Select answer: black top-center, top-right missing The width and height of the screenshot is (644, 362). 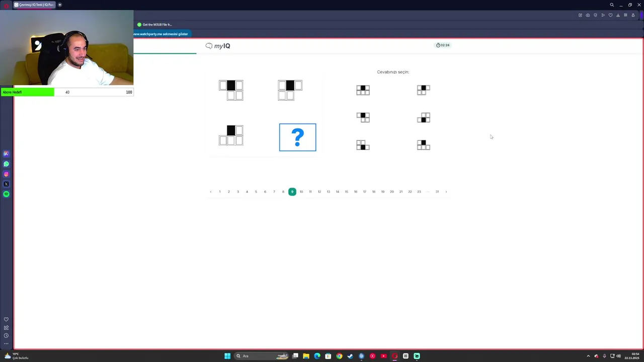coord(423,145)
